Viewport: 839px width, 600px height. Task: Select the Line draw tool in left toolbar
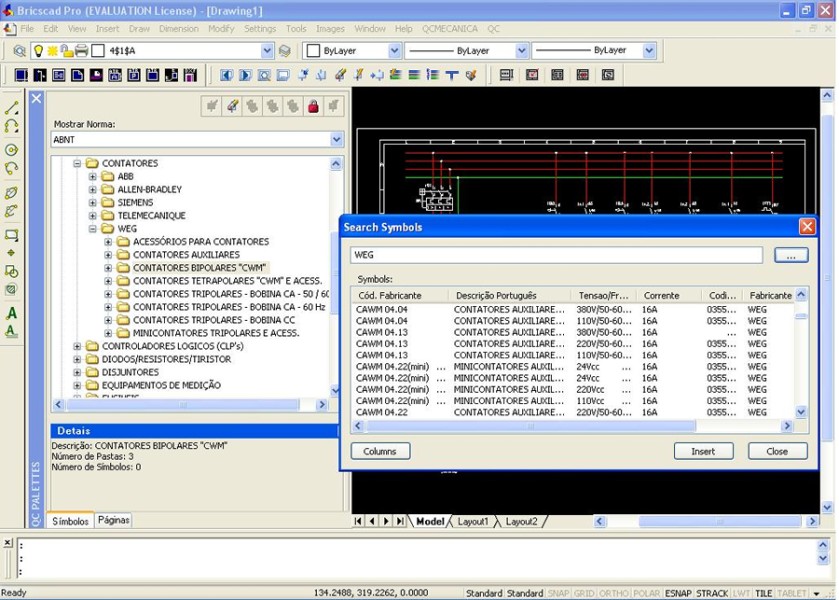[12, 108]
